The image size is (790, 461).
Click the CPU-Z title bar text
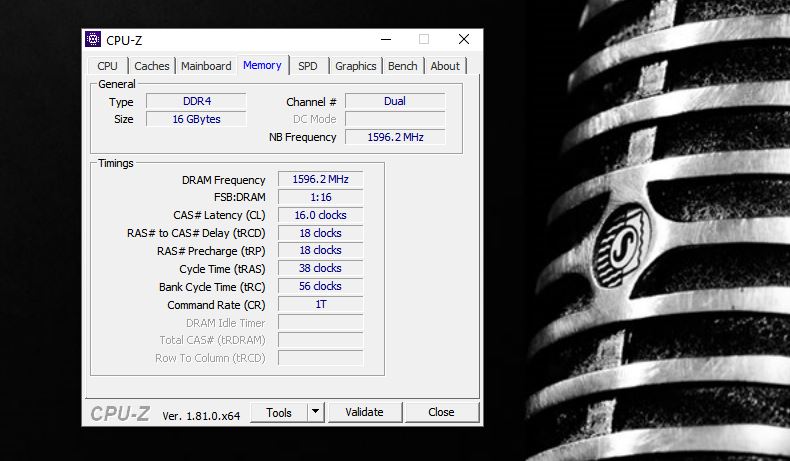click(x=124, y=40)
